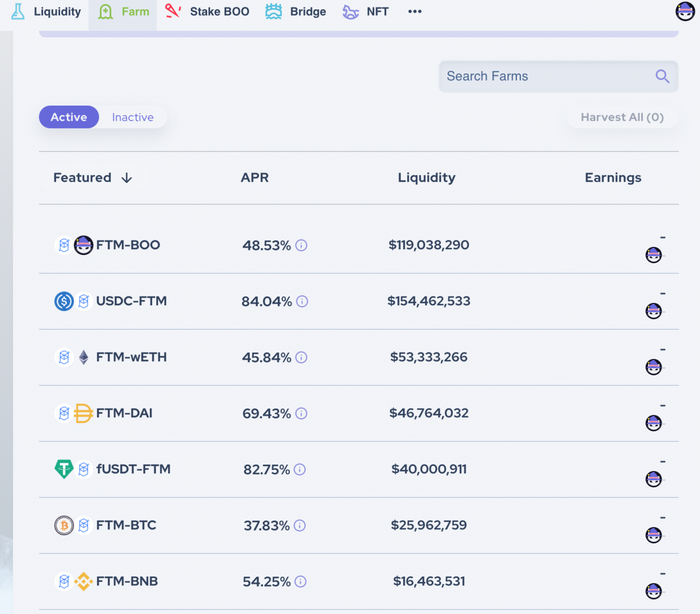Screen dimensions: 700x614
Task: Click the BOO earnings icon in FTM-BNB row
Action: 654,591
